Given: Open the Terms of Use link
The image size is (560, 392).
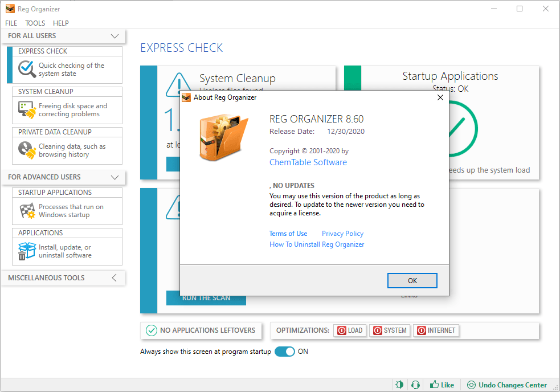Looking at the screenshot, I should [x=288, y=234].
